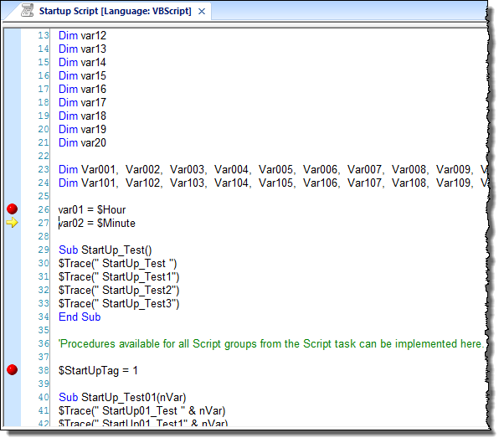This screenshot has width=504, height=443.
Task: Select the Startup Script [Language: VBScript] tab
Action: pos(115,11)
